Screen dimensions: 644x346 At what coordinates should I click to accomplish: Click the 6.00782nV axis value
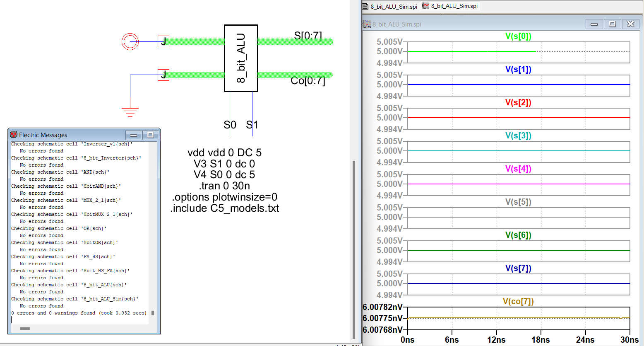click(383, 307)
